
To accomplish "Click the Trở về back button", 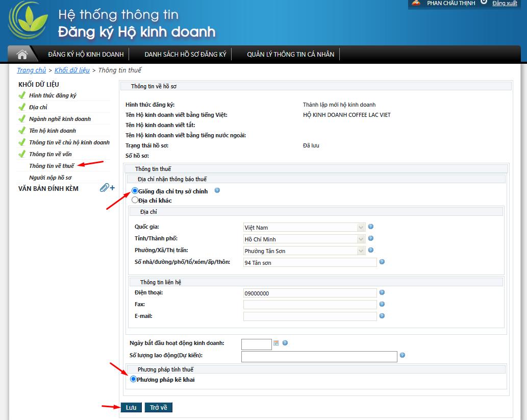I will coord(158,408).
